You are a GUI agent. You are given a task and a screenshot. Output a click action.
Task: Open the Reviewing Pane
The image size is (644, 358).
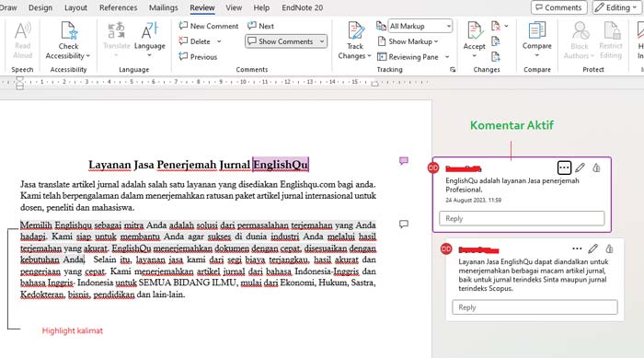tap(408, 57)
